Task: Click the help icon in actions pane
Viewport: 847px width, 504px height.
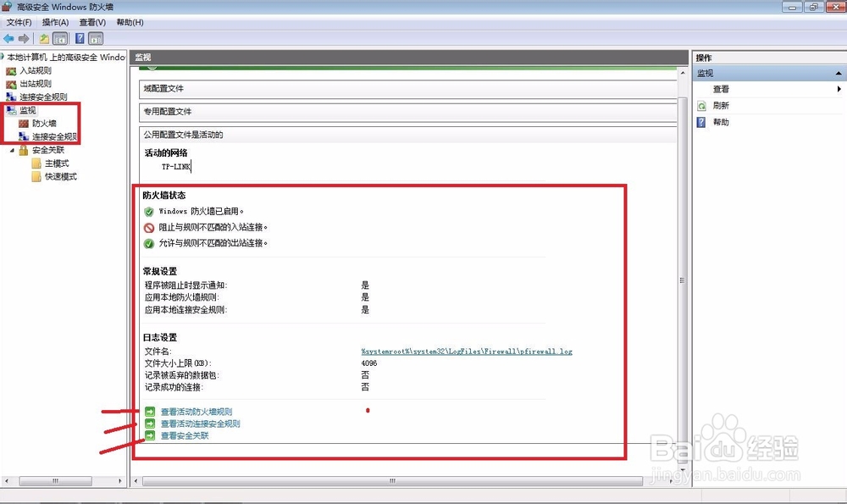Action: click(x=701, y=122)
